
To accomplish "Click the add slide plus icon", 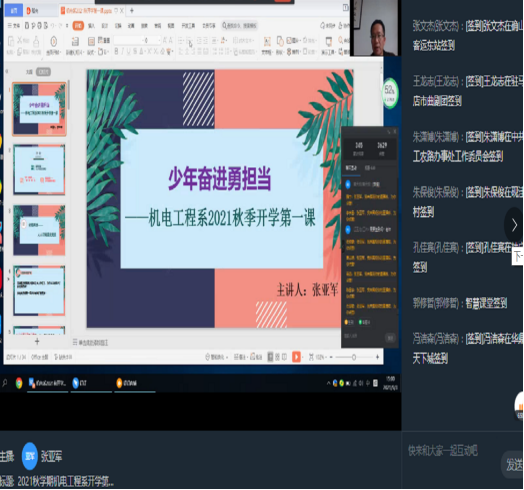I will tap(37, 341).
